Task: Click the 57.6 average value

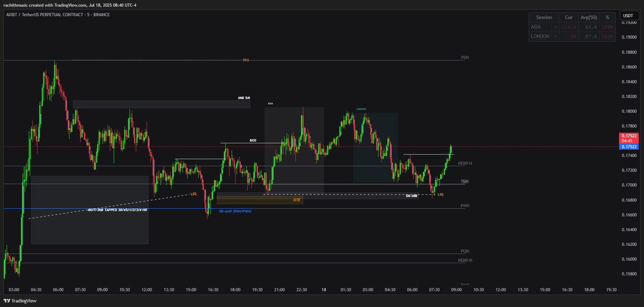Action: pyautogui.click(x=592, y=36)
